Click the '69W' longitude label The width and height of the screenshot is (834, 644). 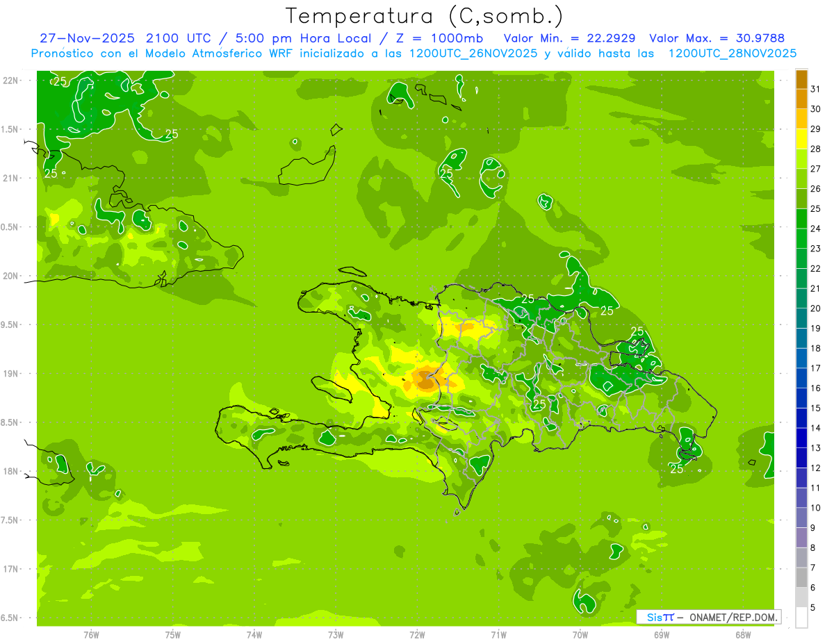[x=662, y=635]
